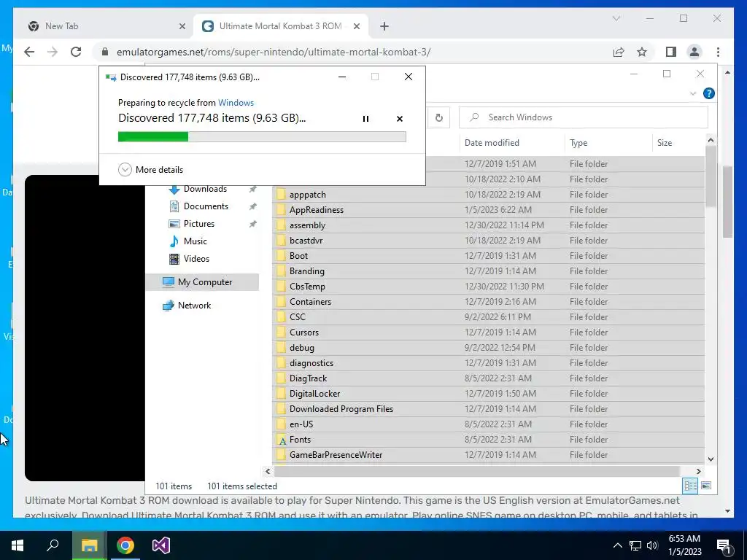The height and width of the screenshot is (560, 747).
Task: Select the Containers folder
Action: (488, 301)
